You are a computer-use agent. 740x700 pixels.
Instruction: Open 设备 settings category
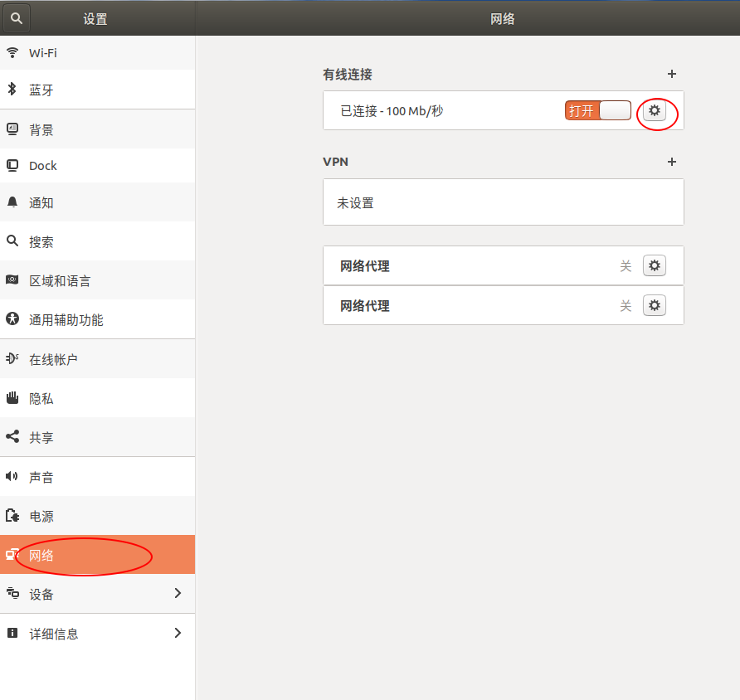pos(97,593)
